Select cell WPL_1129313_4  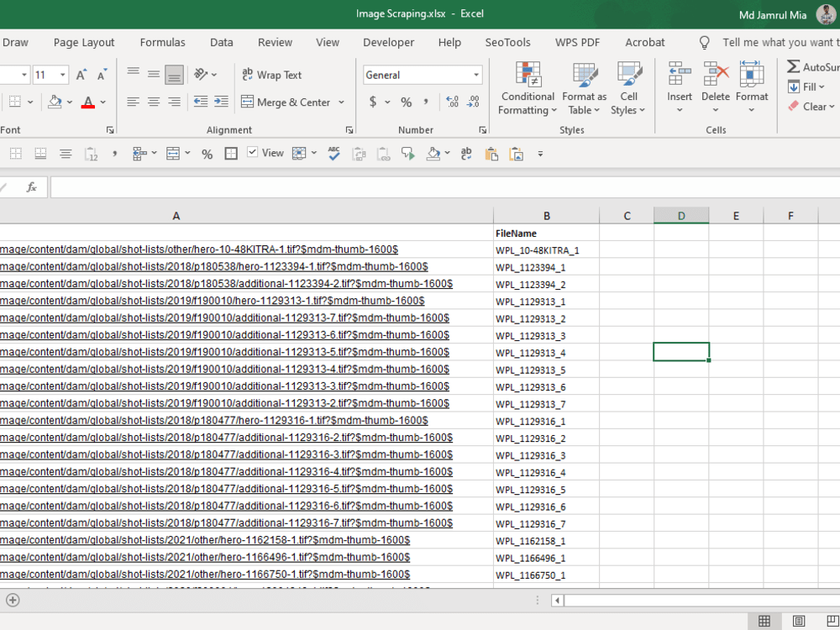pos(547,353)
